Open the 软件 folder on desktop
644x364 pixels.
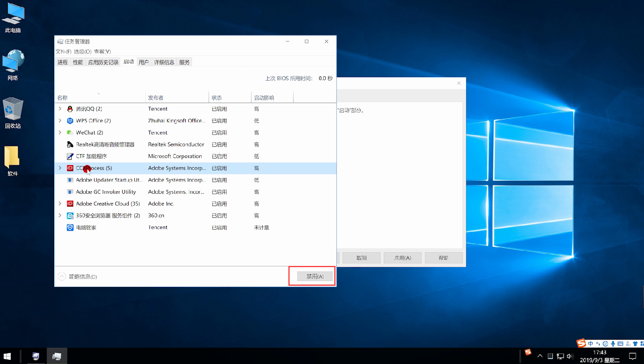pos(13,161)
